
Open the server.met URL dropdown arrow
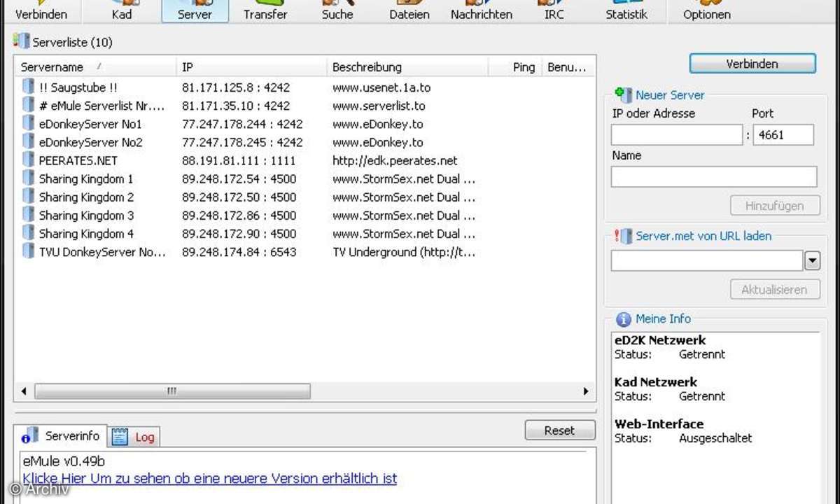point(812,261)
